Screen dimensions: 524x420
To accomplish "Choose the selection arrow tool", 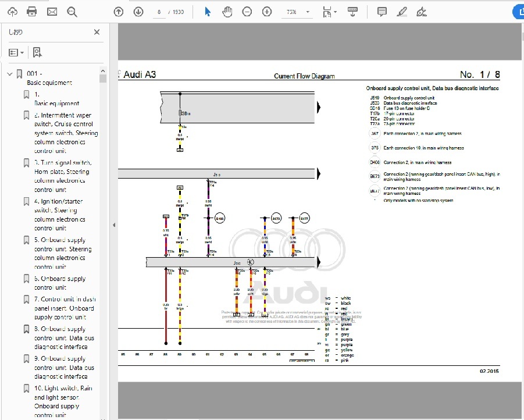I will (x=208, y=12).
